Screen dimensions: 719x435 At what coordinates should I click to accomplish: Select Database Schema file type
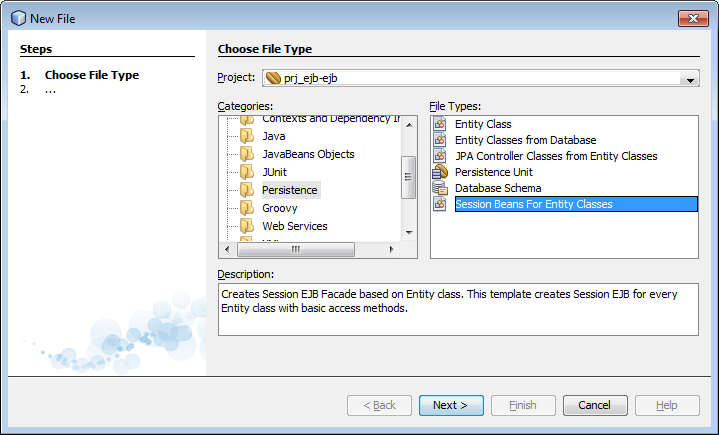[x=497, y=188]
